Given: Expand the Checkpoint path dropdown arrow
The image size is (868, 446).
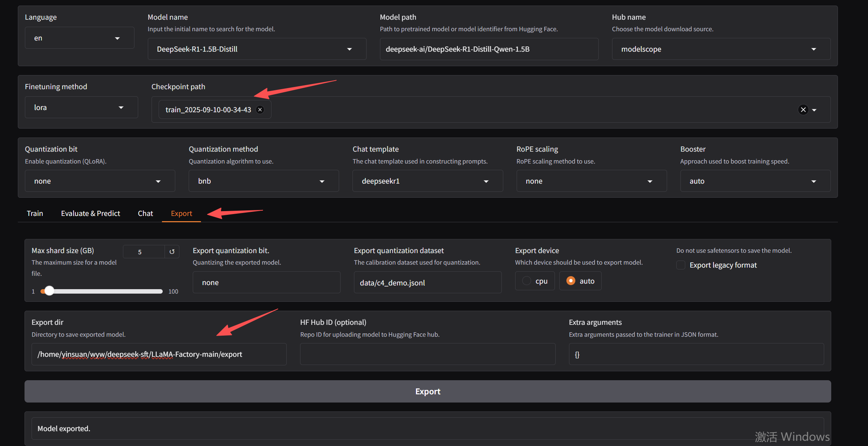Looking at the screenshot, I should [x=814, y=110].
